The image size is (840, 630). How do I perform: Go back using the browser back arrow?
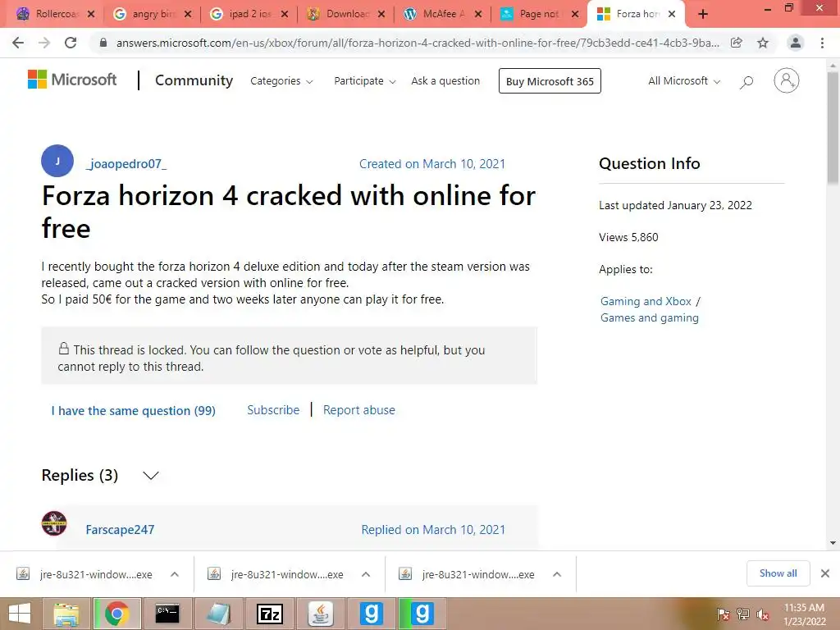click(18, 43)
